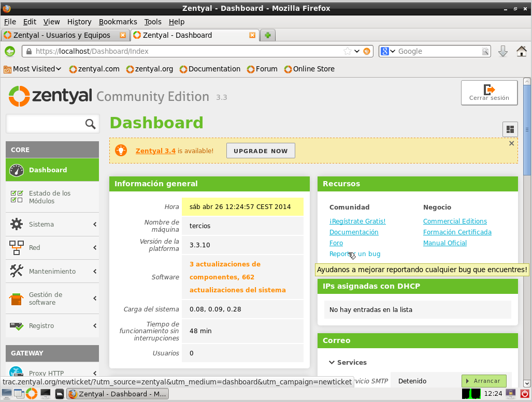Click the Mantenimiento tools icon
The height and width of the screenshot is (402, 532).
click(x=16, y=271)
